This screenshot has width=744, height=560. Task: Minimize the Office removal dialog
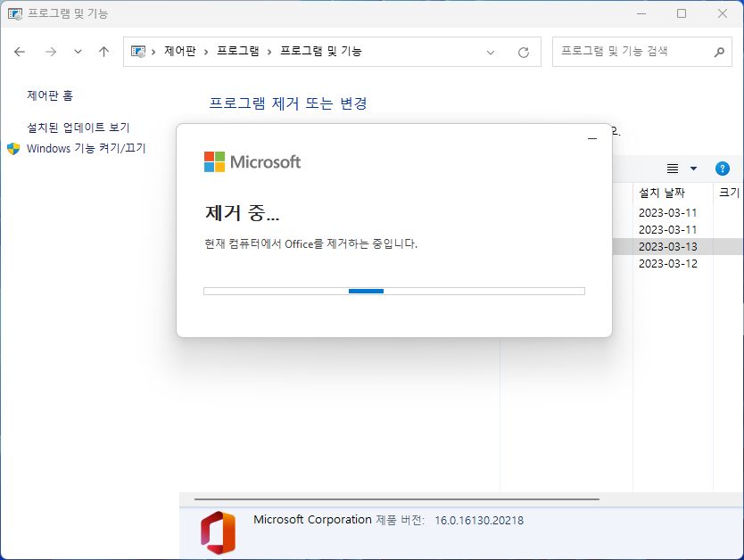[592, 138]
